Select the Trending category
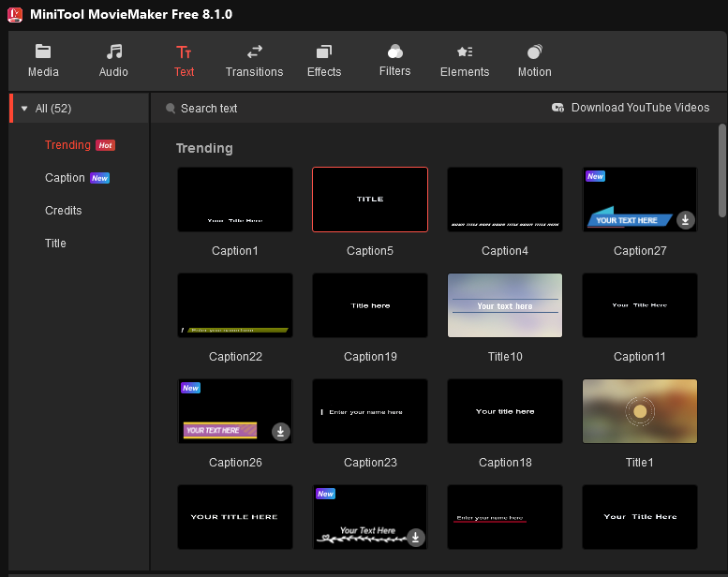 (67, 145)
